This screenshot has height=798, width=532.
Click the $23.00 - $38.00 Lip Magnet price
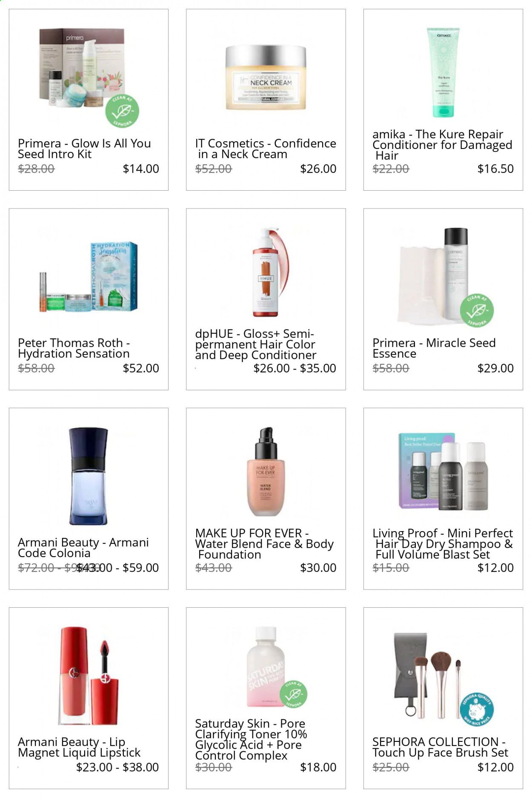(117, 767)
